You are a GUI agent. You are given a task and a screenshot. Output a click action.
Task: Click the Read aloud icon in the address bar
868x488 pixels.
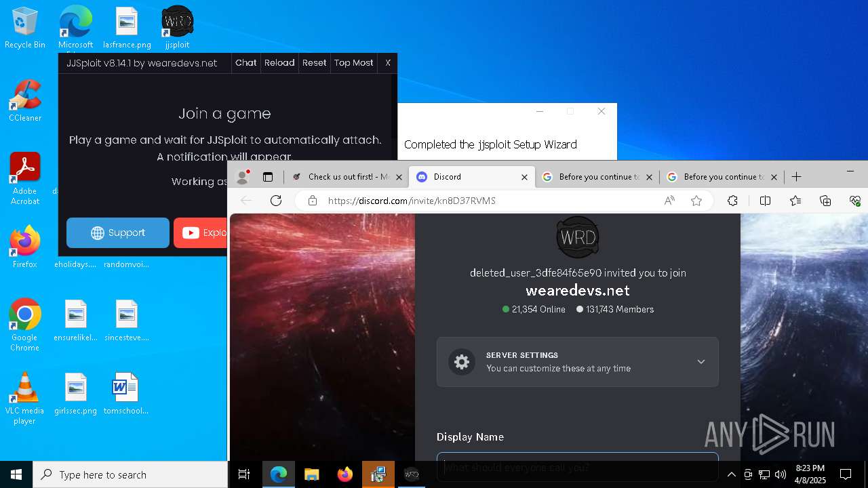point(669,201)
